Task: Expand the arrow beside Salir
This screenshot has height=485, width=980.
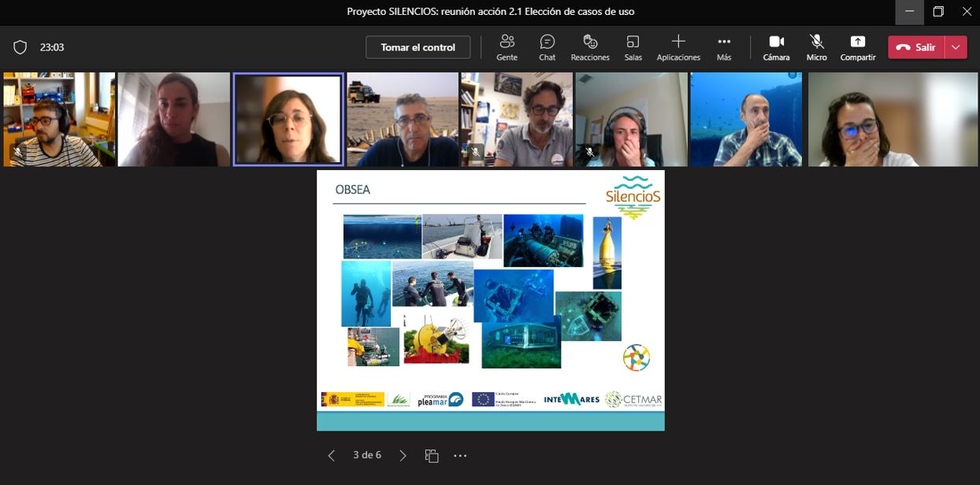Action: (956, 47)
